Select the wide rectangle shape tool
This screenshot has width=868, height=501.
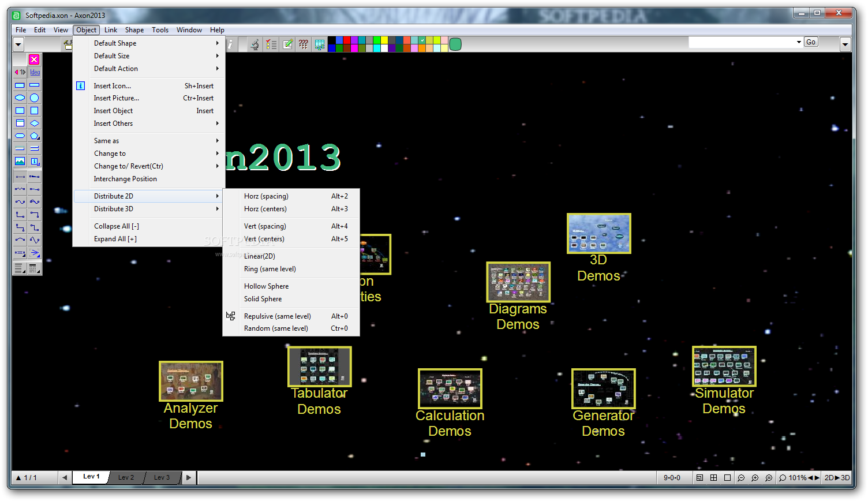pyautogui.click(x=35, y=85)
